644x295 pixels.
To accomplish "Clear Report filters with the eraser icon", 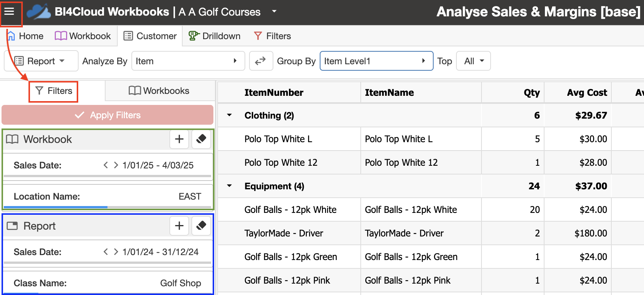I will [201, 226].
